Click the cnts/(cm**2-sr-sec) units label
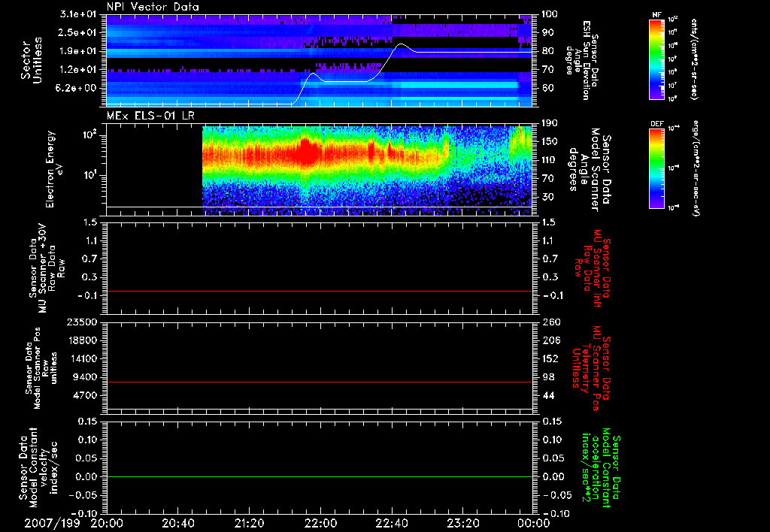The width and height of the screenshot is (770, 532). [694, 59]
